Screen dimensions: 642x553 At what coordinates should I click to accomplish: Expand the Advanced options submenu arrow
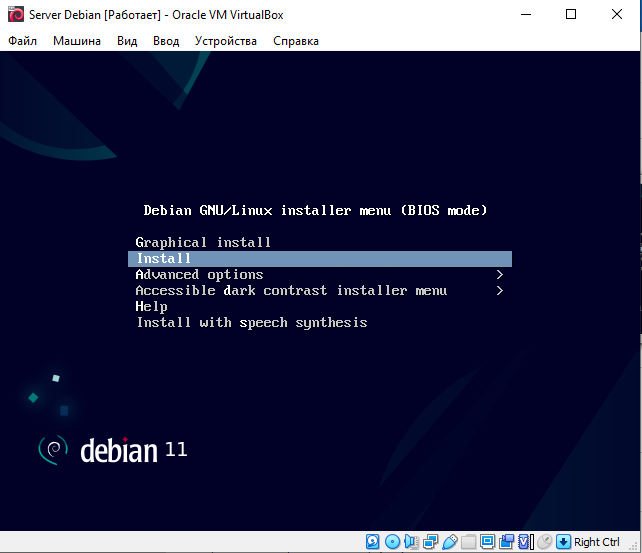[x=499, y=275]
